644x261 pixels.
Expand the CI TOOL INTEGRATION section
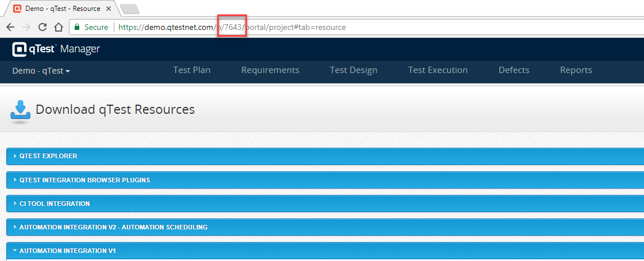(55, 204)
